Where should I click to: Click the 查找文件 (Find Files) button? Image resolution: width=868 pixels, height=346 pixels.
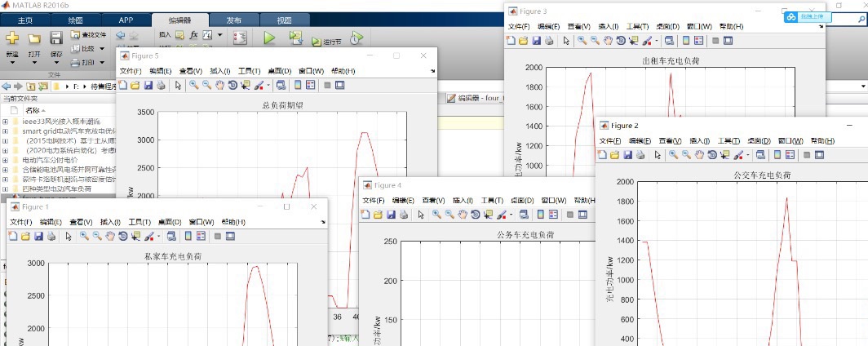coord(89,34)
